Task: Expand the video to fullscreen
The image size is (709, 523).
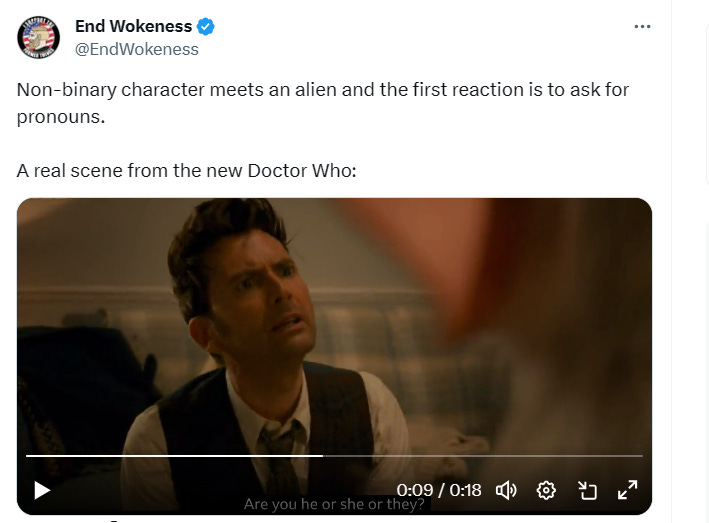Action: coord(628,490)
